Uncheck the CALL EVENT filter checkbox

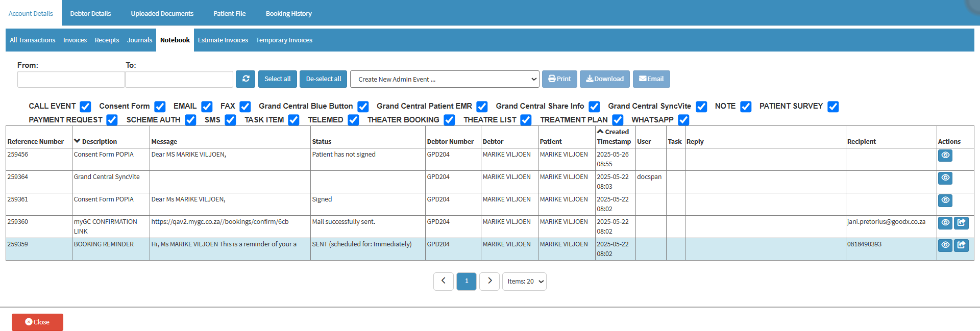(x=85, y=107)
